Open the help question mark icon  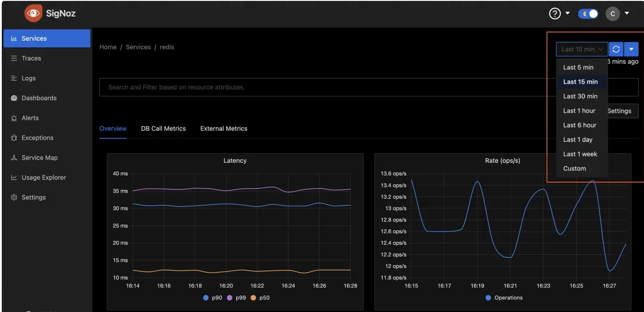555,14
